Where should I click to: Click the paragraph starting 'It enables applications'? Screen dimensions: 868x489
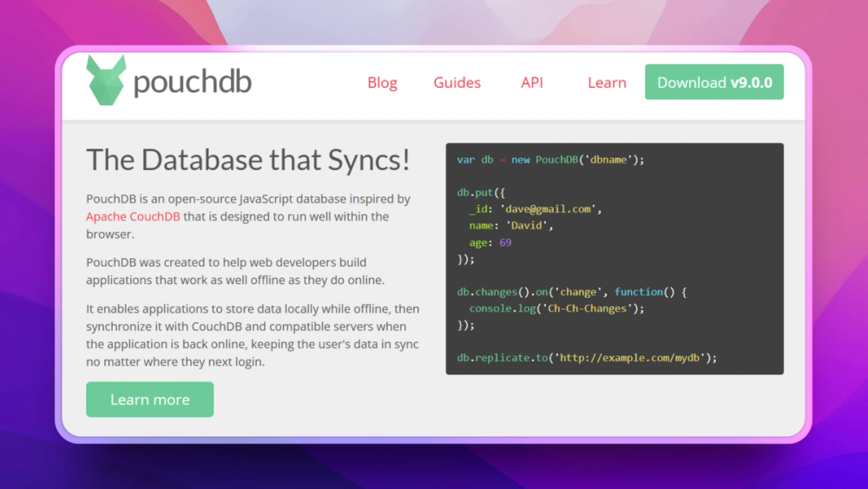click(253, 335)
